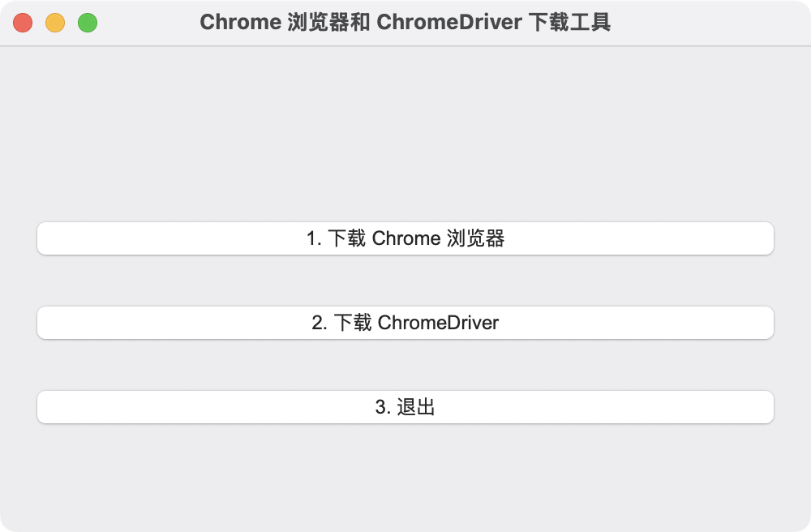
Task: Click the window title text in title bar
Action: pyautogui.click(x=405, y=23)
